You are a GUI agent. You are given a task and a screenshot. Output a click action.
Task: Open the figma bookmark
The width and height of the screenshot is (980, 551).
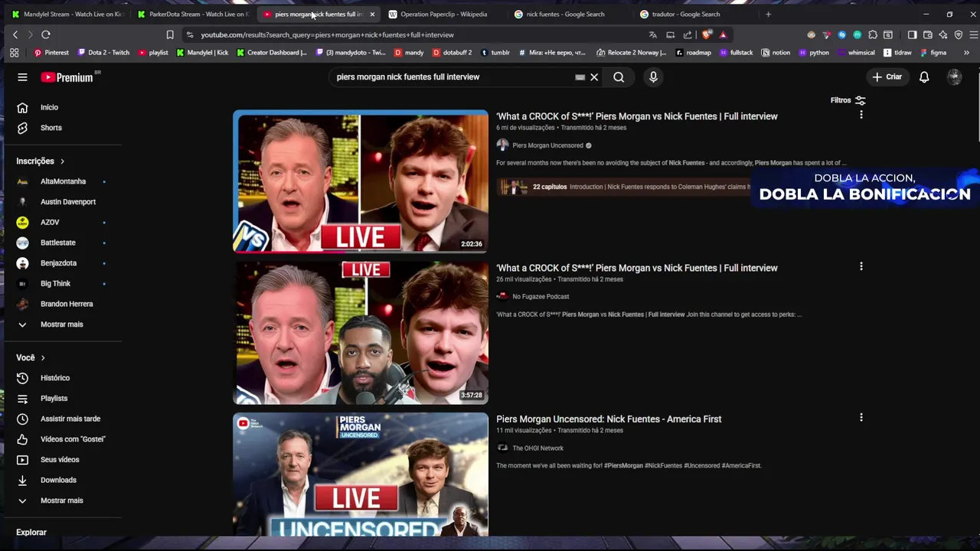click(x=933, y=53)
